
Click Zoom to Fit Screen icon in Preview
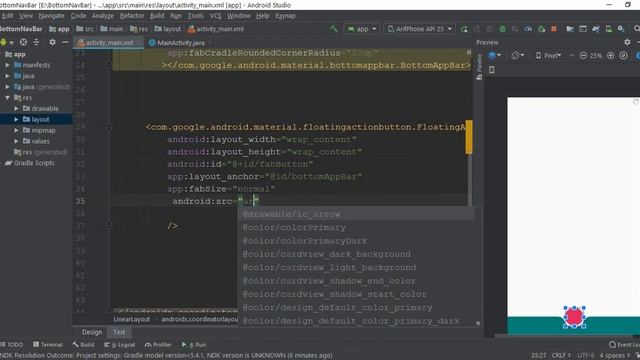(x=623, y=56)
